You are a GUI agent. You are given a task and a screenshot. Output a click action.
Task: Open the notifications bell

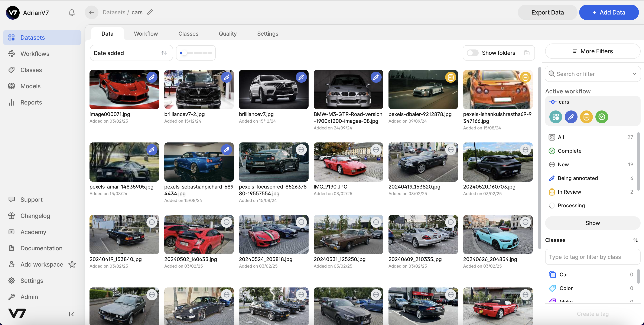tap(72, 13)
